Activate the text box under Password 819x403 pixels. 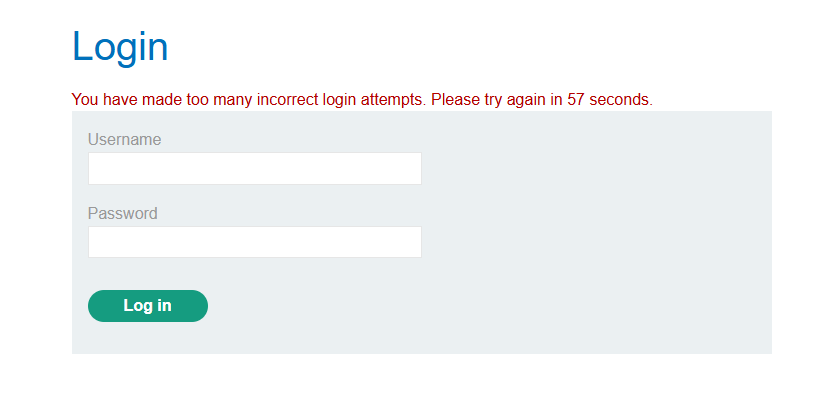coord(254,242)
